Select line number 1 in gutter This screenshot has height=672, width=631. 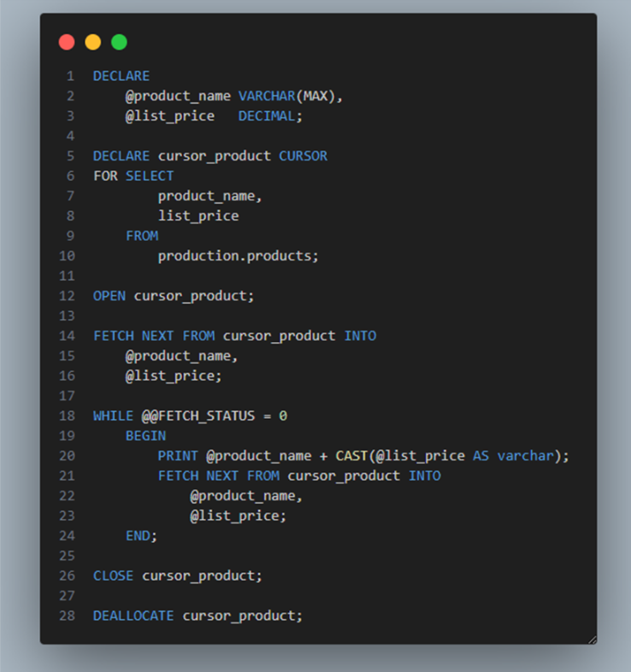tap(70, 76)
